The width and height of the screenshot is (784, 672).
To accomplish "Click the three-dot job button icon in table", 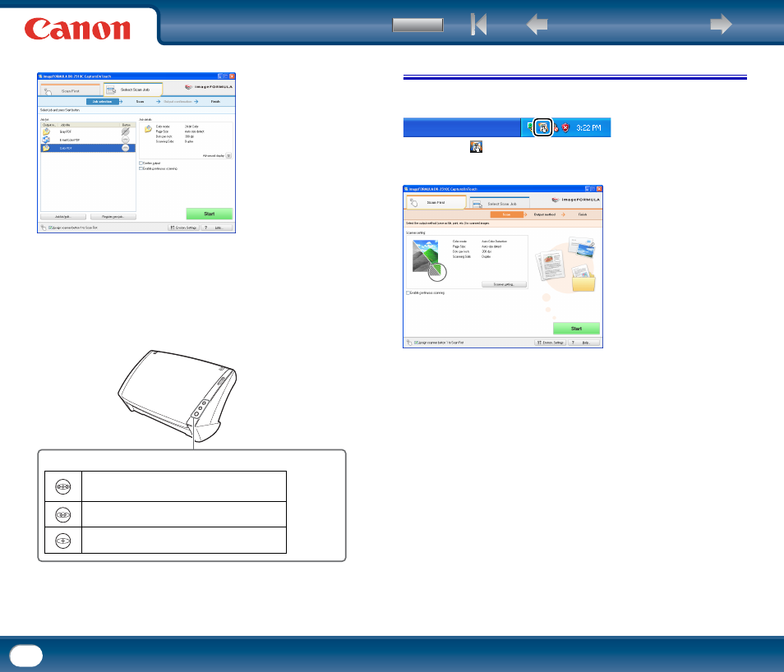I will tap(63, 486).
